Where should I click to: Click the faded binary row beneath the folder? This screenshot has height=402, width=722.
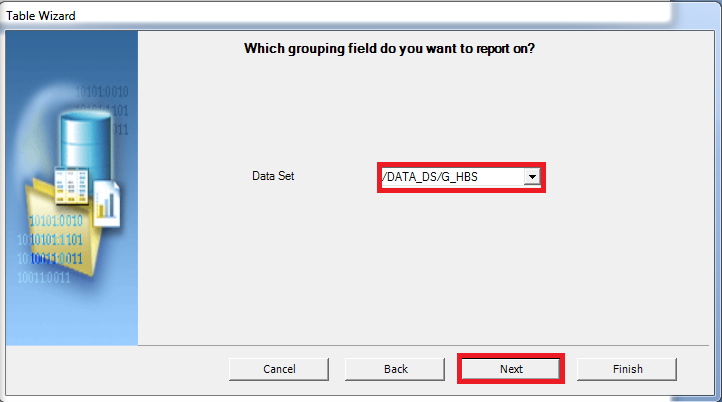(x=44, y=278)
